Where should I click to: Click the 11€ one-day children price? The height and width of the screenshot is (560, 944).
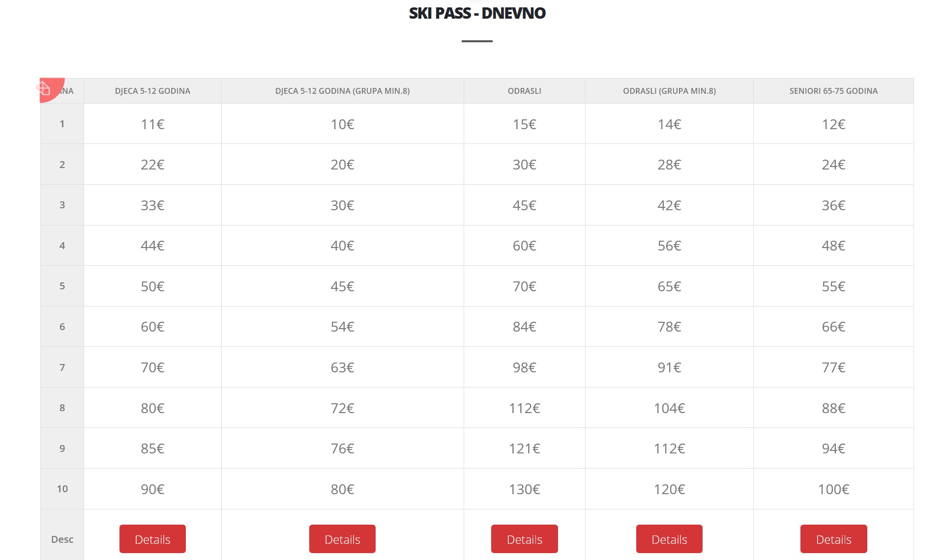click(152, 124)
